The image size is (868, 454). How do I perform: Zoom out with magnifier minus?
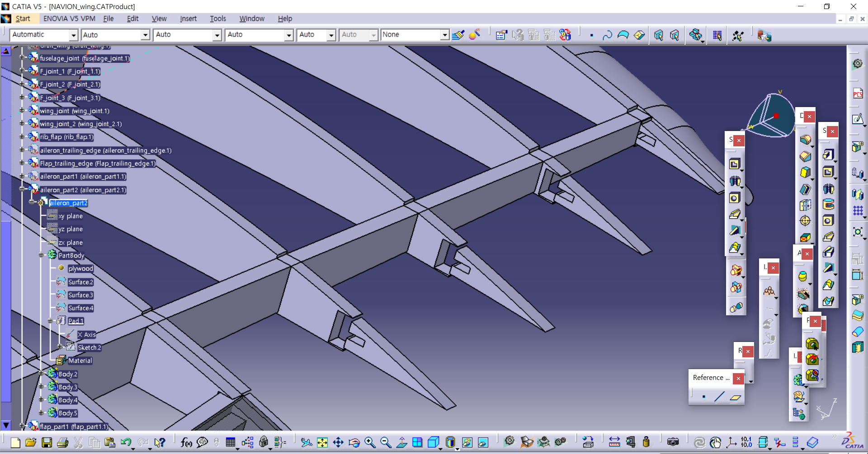pyautogui.click(x=386, y=442)
